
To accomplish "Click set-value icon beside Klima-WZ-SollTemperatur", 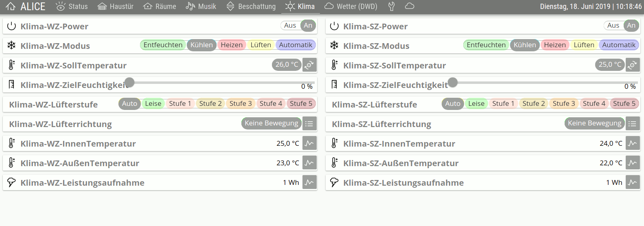I will [309, 65].
